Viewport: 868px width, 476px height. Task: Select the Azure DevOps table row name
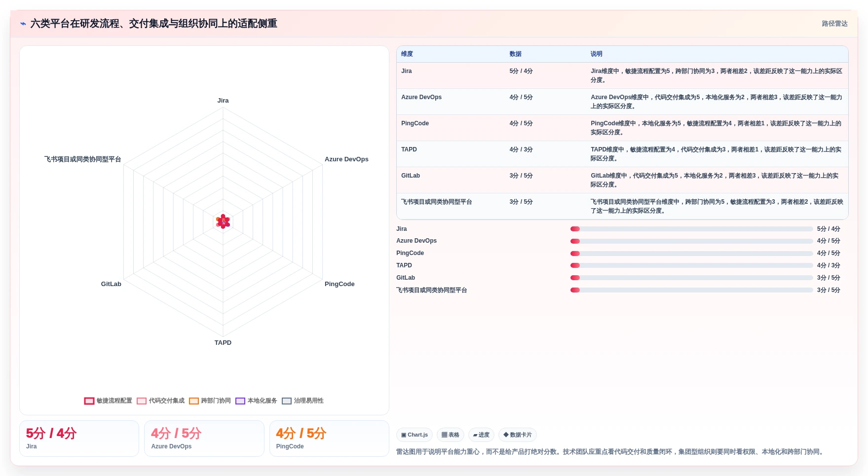coord(421,97)
